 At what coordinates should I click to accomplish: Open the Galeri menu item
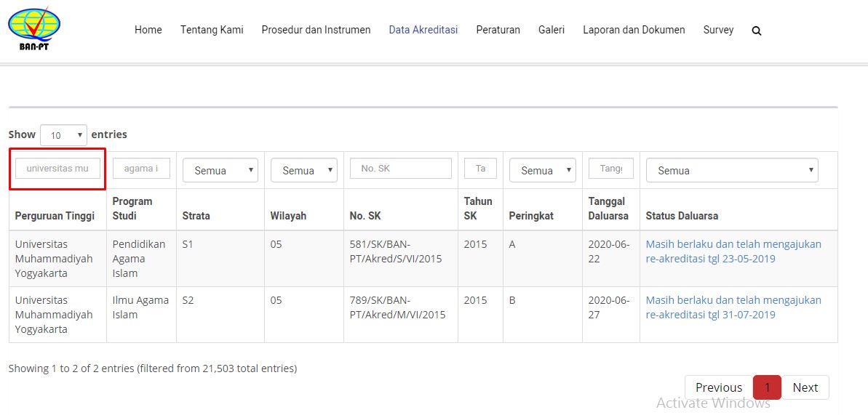(552, 30)
